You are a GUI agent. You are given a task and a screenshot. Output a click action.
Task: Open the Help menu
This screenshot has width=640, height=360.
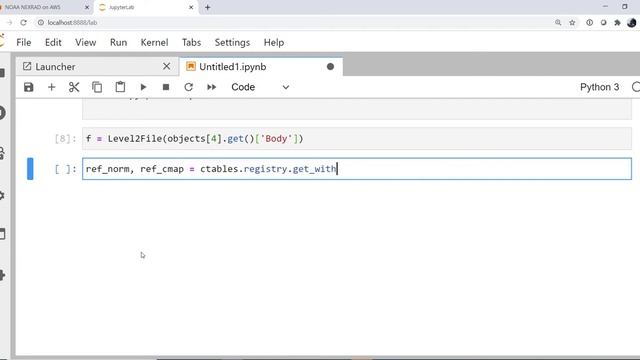pos(273,42)
